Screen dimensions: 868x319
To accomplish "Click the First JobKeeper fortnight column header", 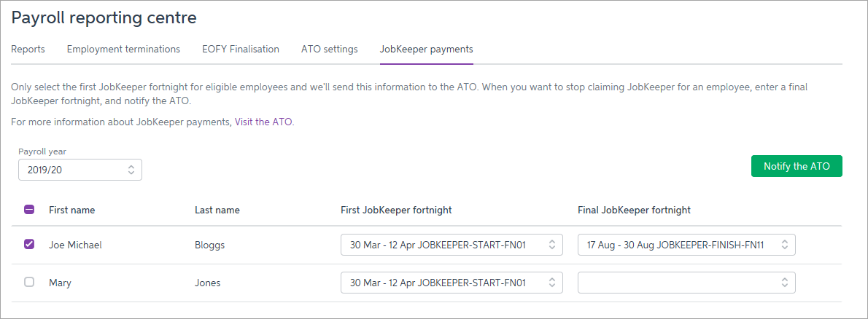I will coord(396,210).
